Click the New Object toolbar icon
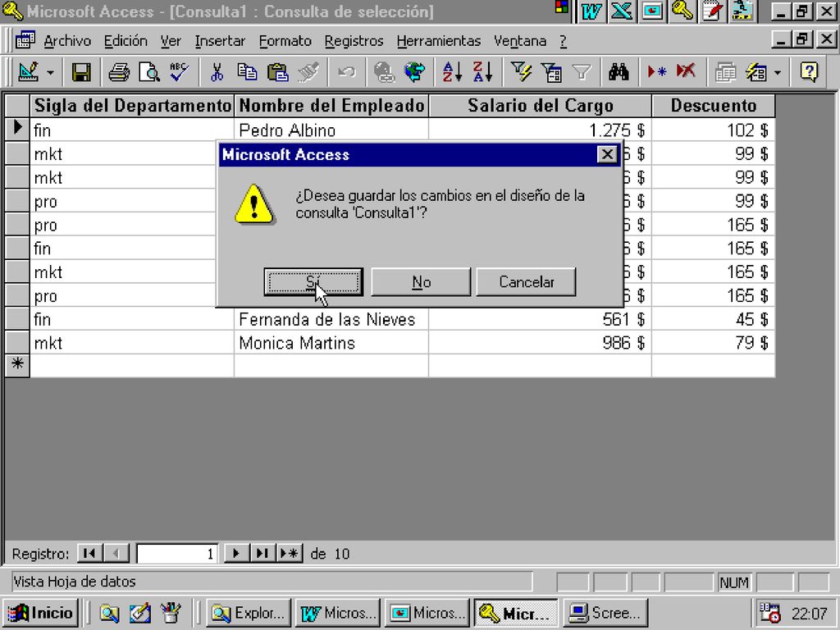 click(756, 72)
